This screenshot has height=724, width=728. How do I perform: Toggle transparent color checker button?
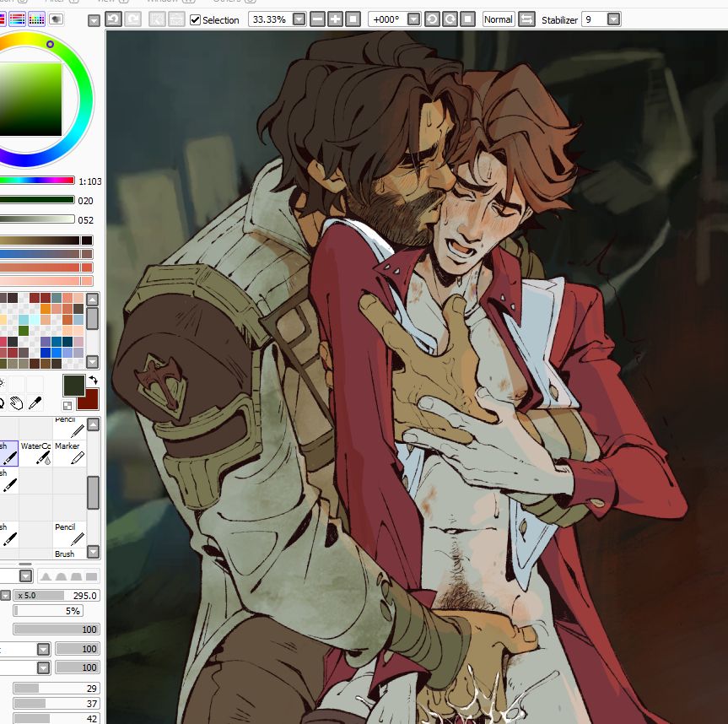point(67,405)
